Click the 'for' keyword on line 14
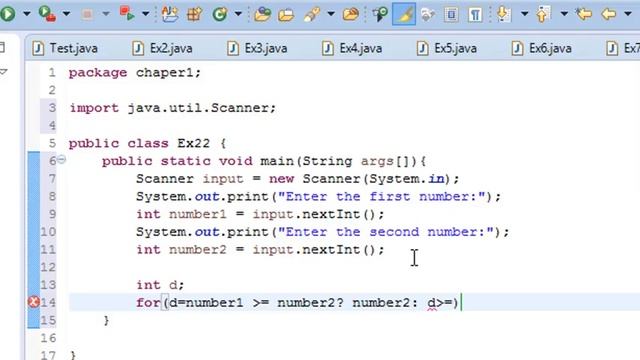The width and height of the screenshot is (640, 360). (148, 303)
